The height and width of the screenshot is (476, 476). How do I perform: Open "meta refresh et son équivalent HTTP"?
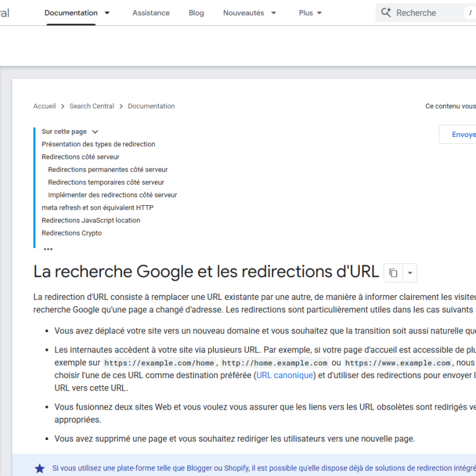point(97,208)
